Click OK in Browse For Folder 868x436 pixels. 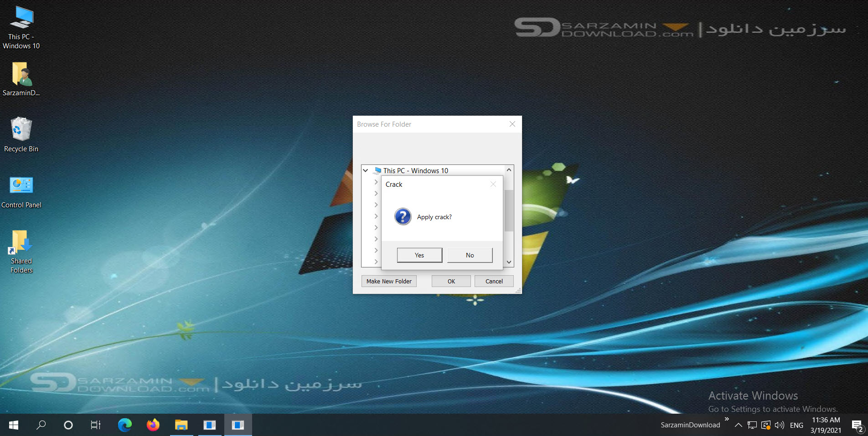tap(451, 281)
